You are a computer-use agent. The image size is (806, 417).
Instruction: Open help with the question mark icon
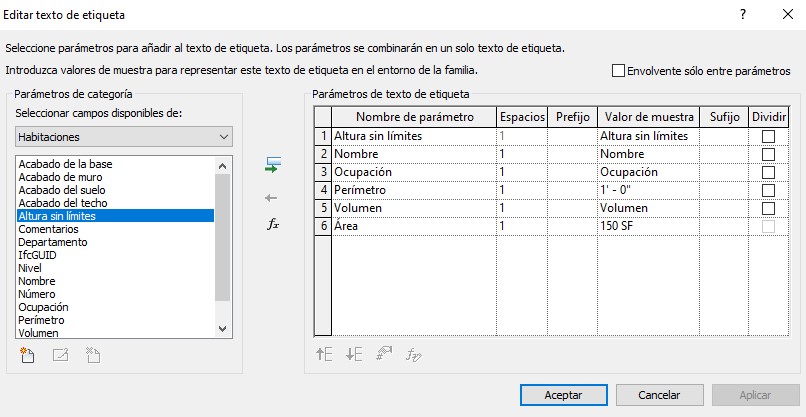(x=742, y=14)
